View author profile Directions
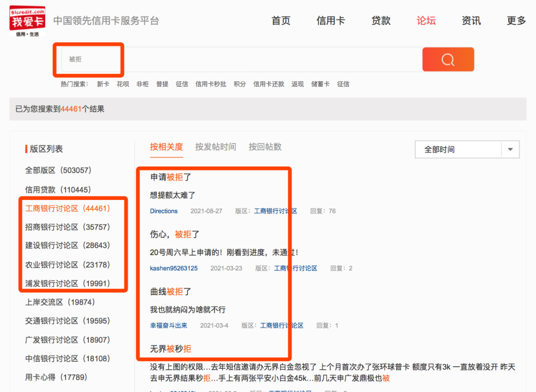Image resolution: width=536 pixels, height=392 pixels. 164,211
